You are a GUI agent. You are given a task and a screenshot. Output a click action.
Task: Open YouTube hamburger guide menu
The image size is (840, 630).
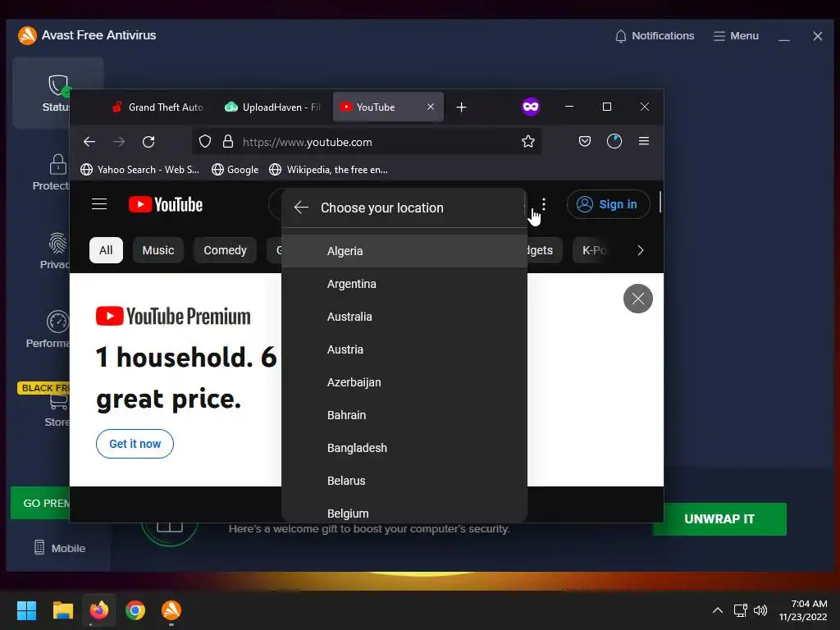(99, 204)
